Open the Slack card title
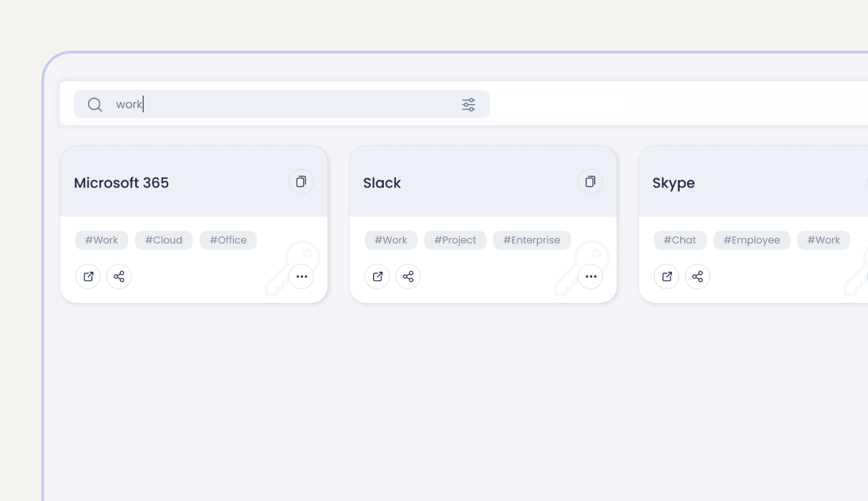 pos(382,183)
